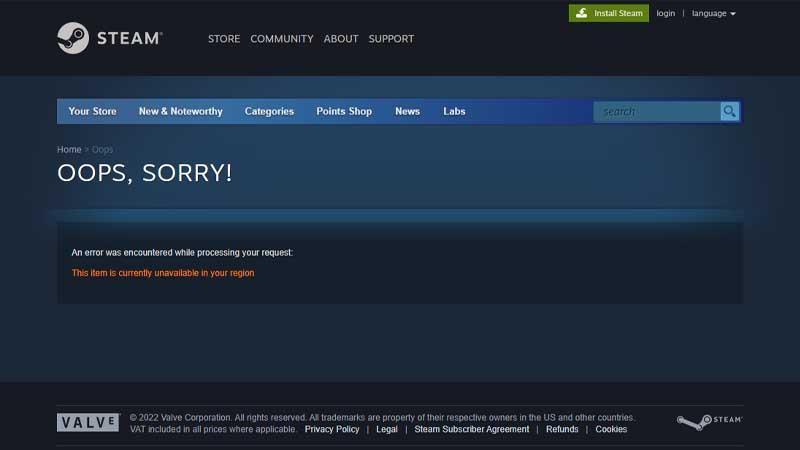The width and height of the screenshot is (800, 450).
Task: Click the search magnifier icon
Action: pos(730,111)
